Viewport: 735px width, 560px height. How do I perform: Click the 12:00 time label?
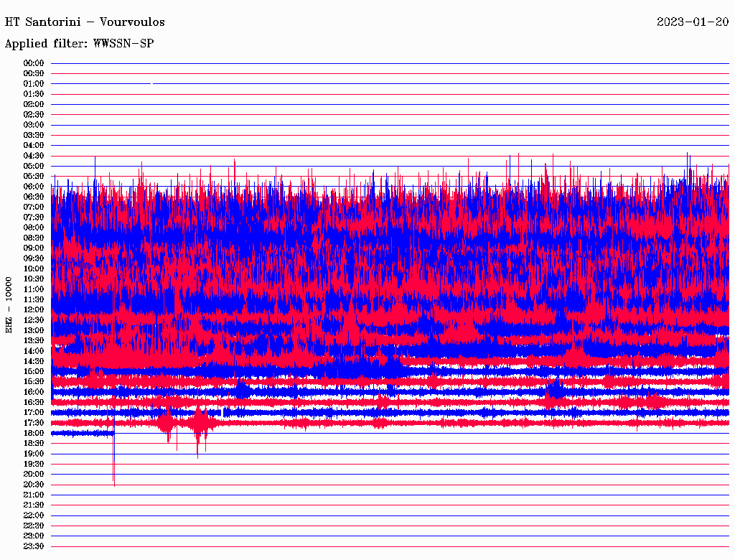click(34, 309)
